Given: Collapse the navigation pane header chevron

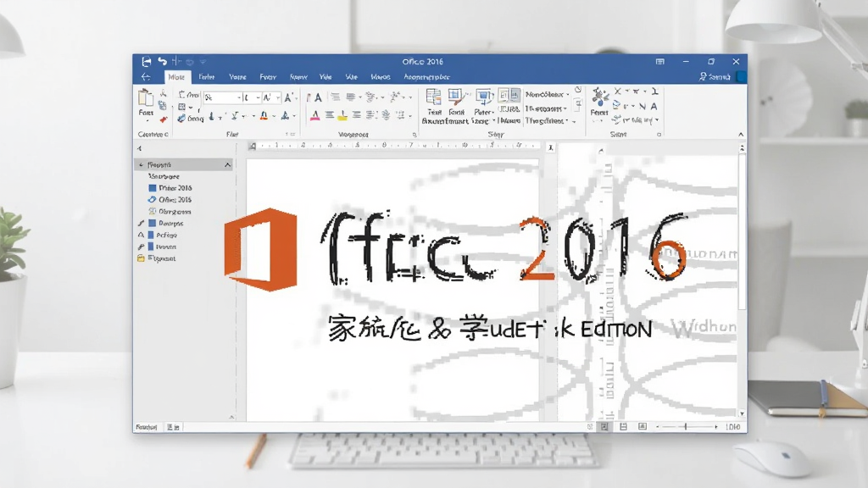Looking at the screenshot, I should 227,164.
